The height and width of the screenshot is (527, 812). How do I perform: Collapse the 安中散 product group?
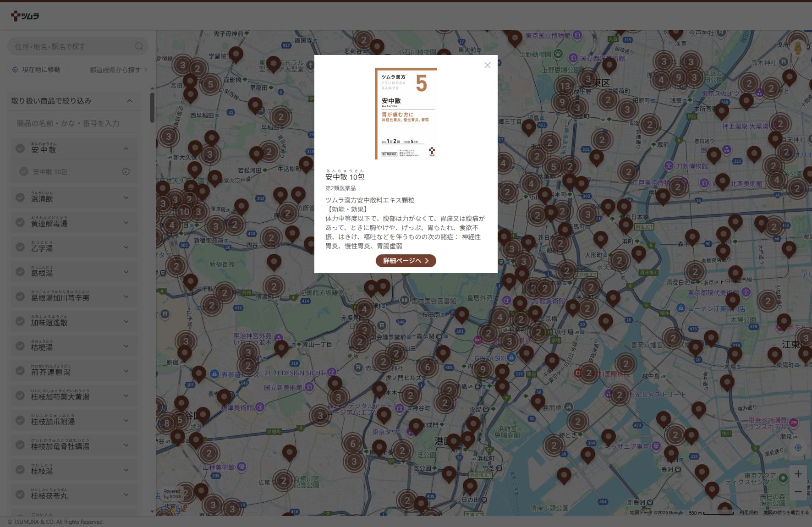tap(127, 148)
